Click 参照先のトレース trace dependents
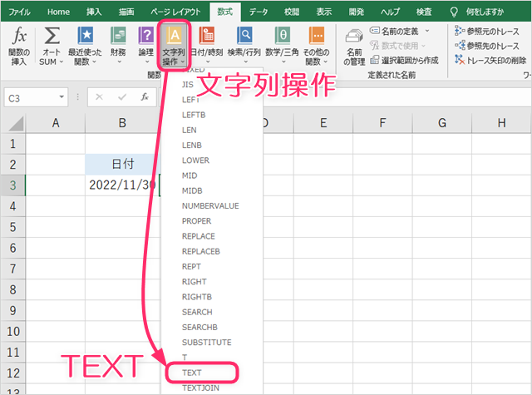The height and width of the screenshot is (395, 532). pyautogui.click(x=487, y=46)
